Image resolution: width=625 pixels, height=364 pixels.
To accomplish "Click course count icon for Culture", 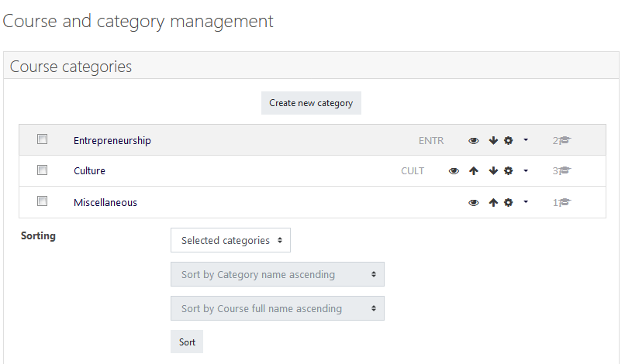I will click(565, 171).
